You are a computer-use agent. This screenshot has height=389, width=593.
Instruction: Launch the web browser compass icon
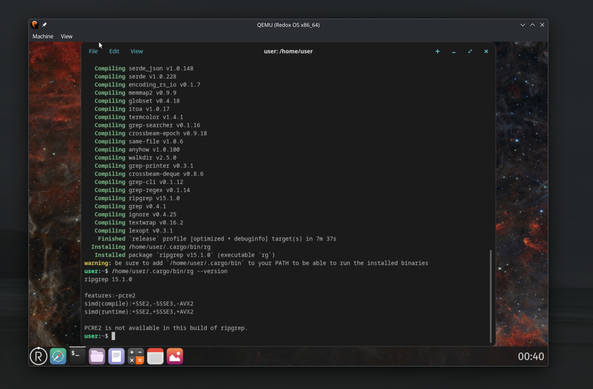(x=58, y=356)
